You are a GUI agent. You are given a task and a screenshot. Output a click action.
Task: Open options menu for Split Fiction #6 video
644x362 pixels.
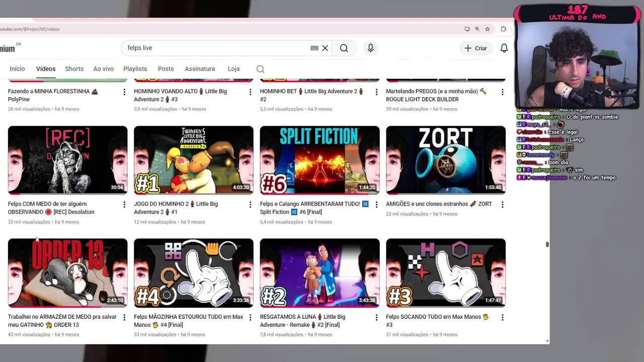tap(376, 205)
